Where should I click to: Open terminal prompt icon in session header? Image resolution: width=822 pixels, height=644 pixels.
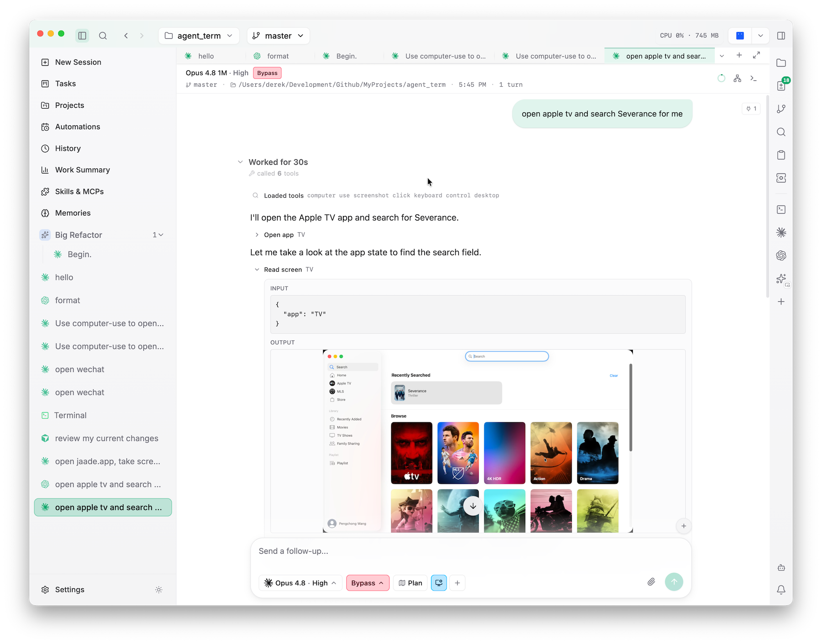(x=753, y=79)
